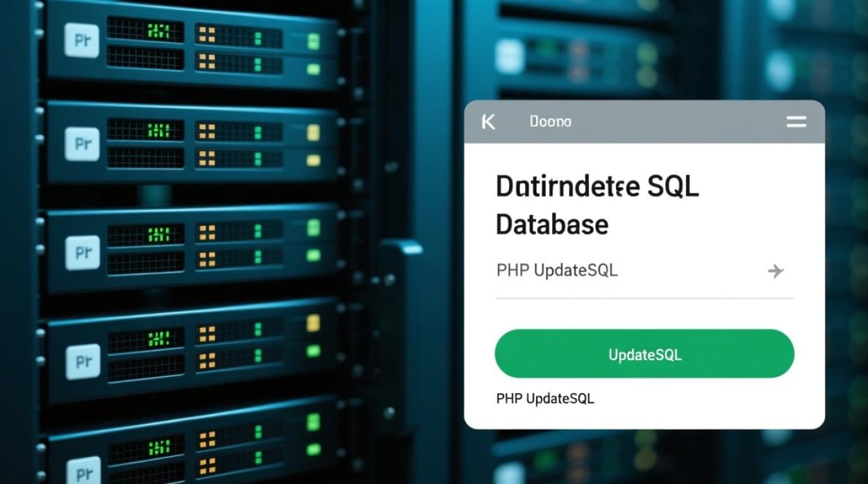Open options via the card header menu
This screenshot has height=484, width=868.
click(796, 121)
